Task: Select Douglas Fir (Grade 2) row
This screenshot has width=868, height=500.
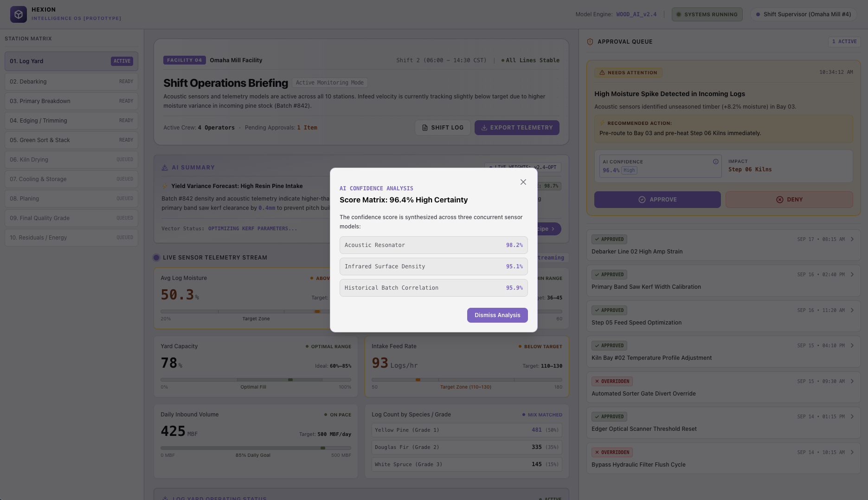Action: (x=467, y=447)
